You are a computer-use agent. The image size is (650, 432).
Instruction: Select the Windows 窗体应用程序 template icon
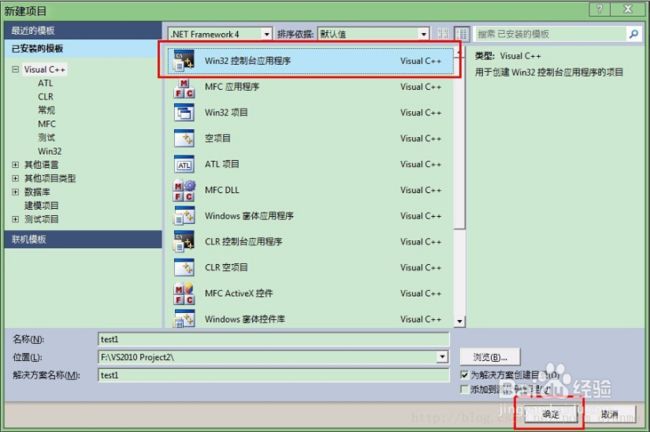click(x=184, y=216)
